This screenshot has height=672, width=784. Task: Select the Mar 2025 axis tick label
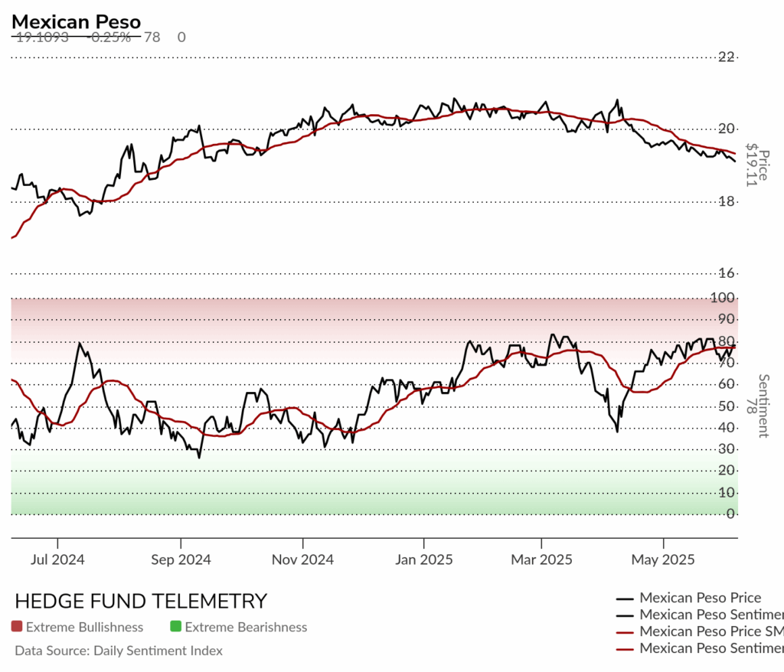point(541,559)
